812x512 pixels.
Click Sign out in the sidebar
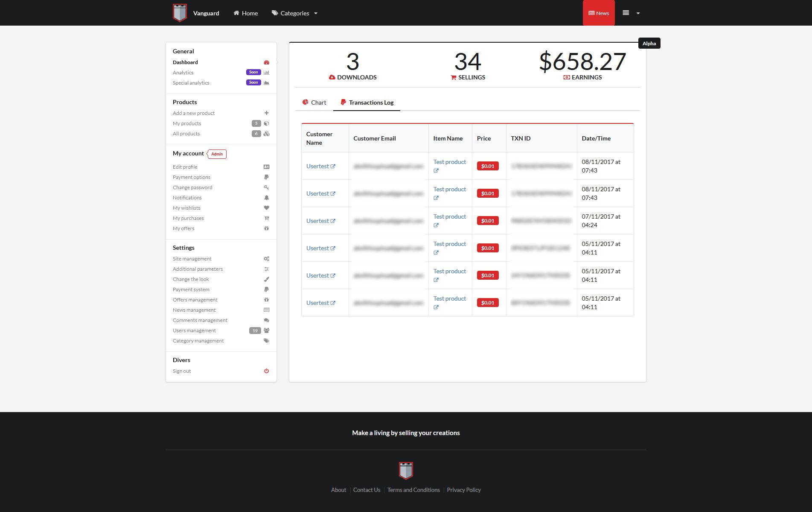click(x=221, y=371)
